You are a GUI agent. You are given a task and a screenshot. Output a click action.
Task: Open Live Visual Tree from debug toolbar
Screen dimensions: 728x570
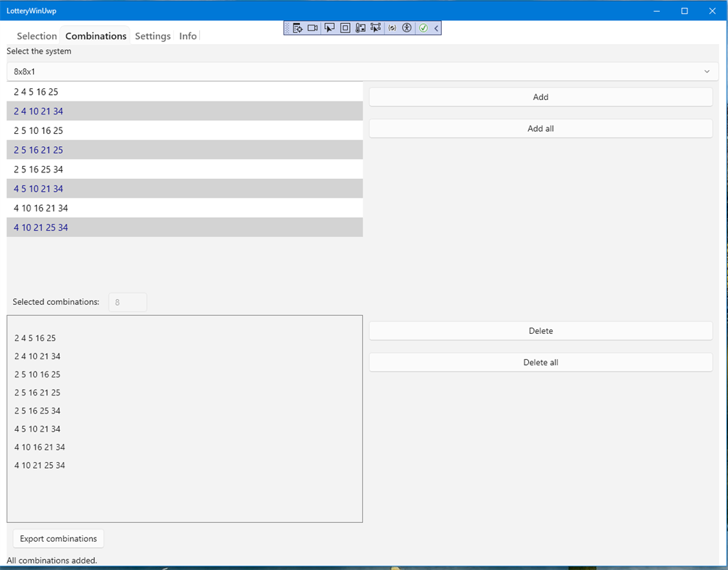pos(298,28)
